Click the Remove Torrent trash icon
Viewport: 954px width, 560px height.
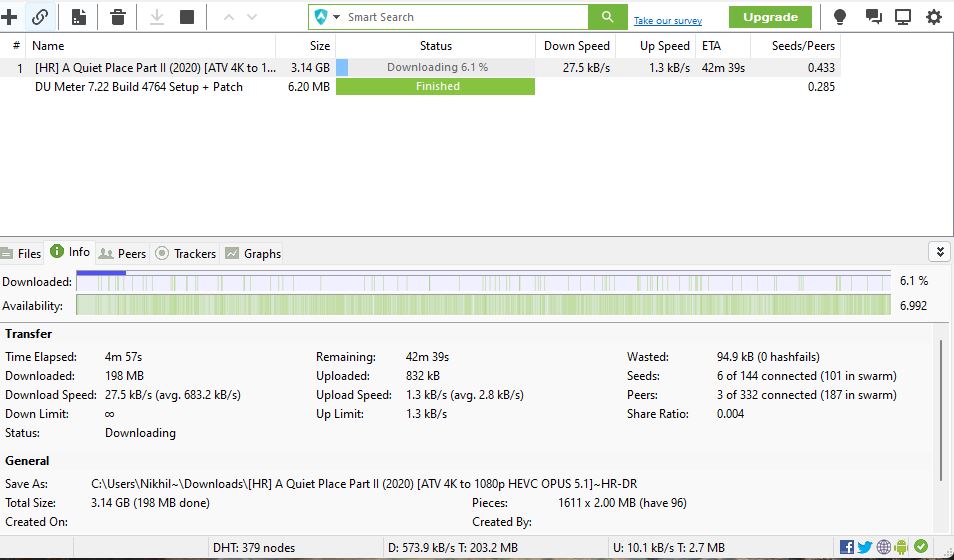(118, 17)
